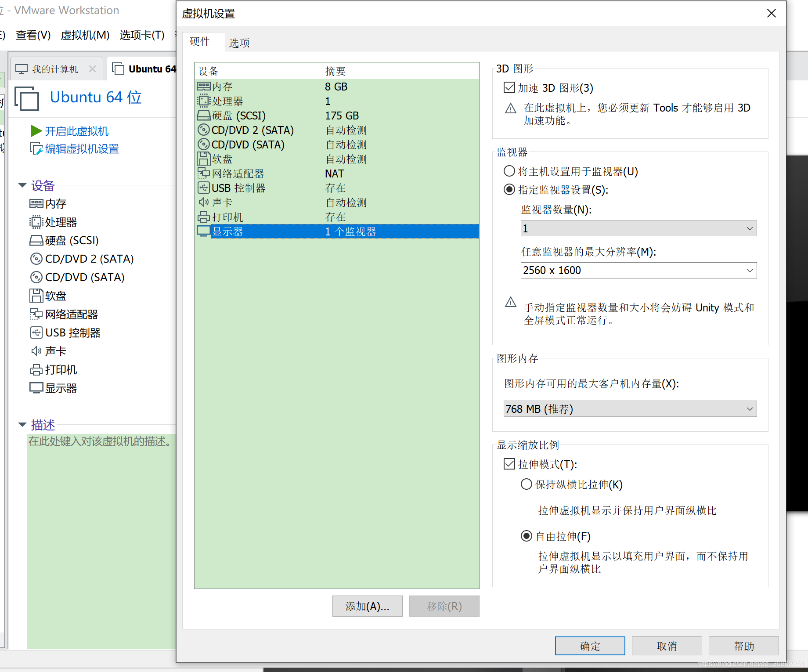Click the floppy icon in the VM summary sidebar
Viewport: 808px width, 672px height.
pyautogui.click(x=36, y=296)
